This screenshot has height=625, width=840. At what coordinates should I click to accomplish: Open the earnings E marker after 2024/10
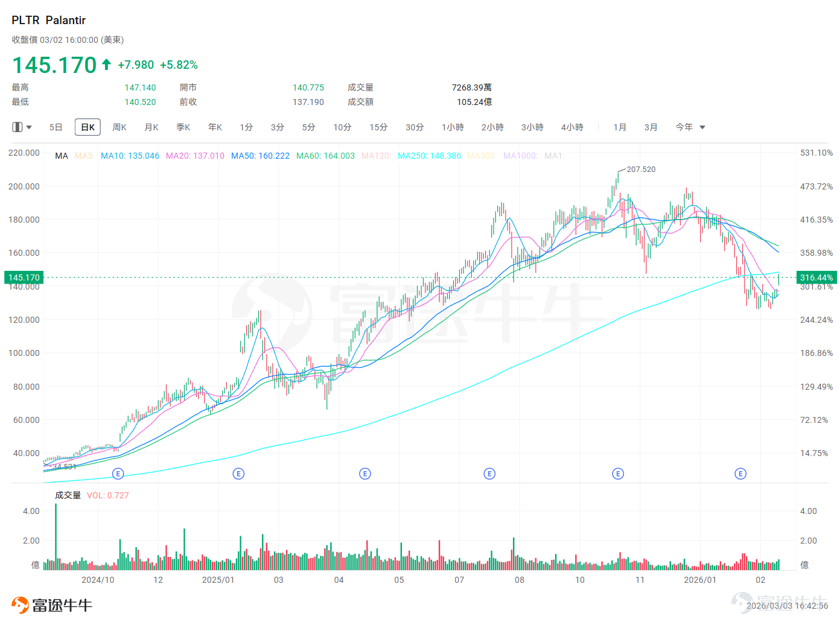pyautogui.click(x=118, y=474)
